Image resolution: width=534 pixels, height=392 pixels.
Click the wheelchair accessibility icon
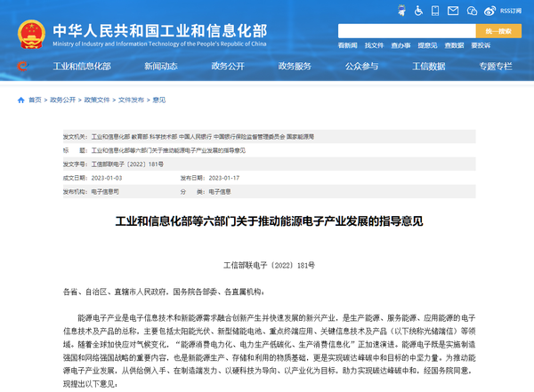418,11
